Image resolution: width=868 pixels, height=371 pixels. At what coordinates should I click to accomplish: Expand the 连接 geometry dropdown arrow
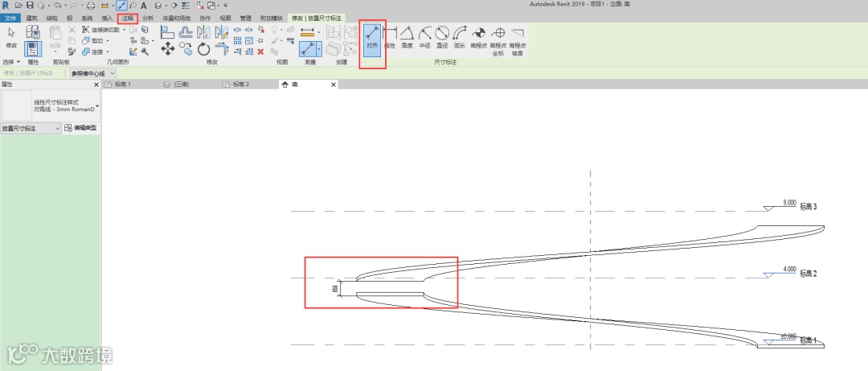108,52
